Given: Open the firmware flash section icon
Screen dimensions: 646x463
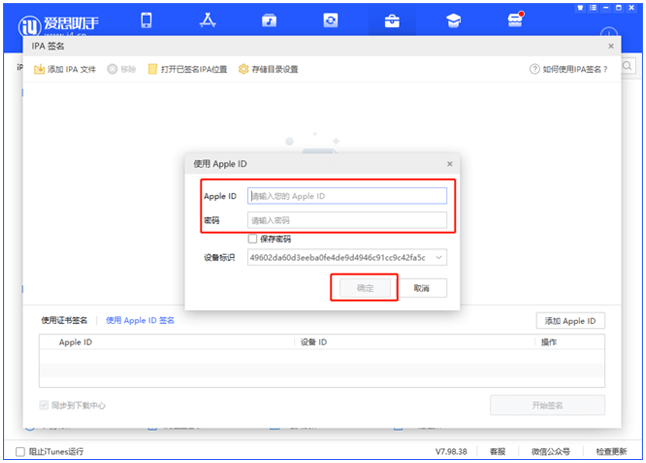Looking at the screenshot, I should [331, 20].
